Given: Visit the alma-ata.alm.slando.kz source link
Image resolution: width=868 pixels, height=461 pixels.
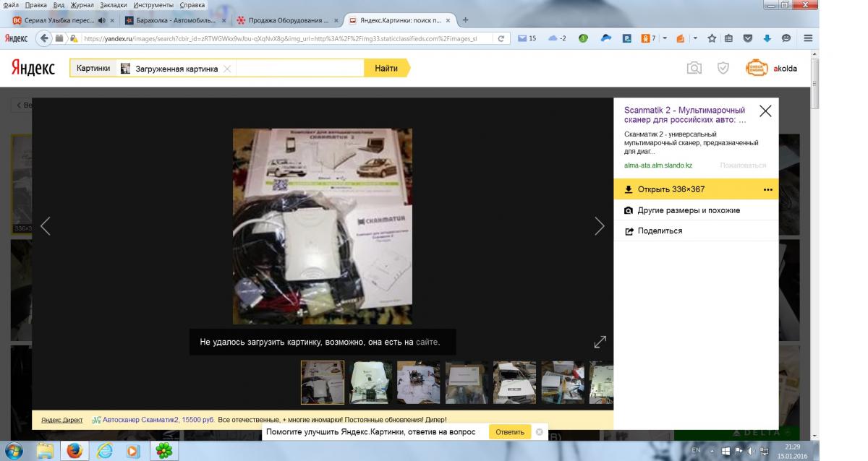Looking at the screenshot, I should pos(658,165).
